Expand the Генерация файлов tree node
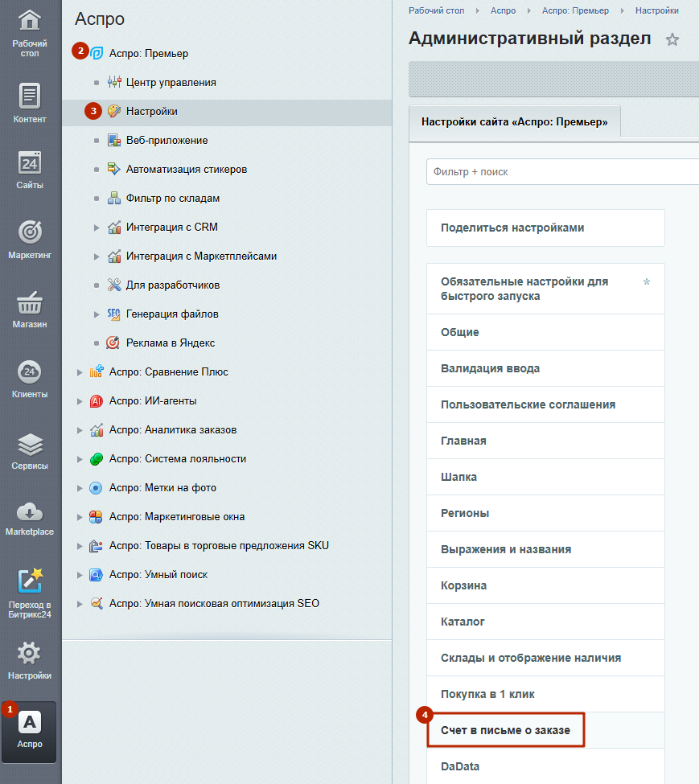This screenshot has height=784, width=699. point(97,314)
